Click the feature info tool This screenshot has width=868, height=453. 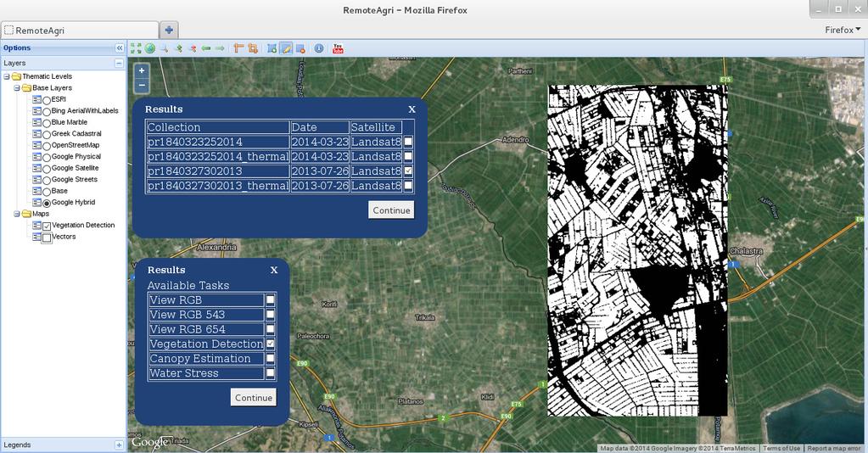(319, 48)
